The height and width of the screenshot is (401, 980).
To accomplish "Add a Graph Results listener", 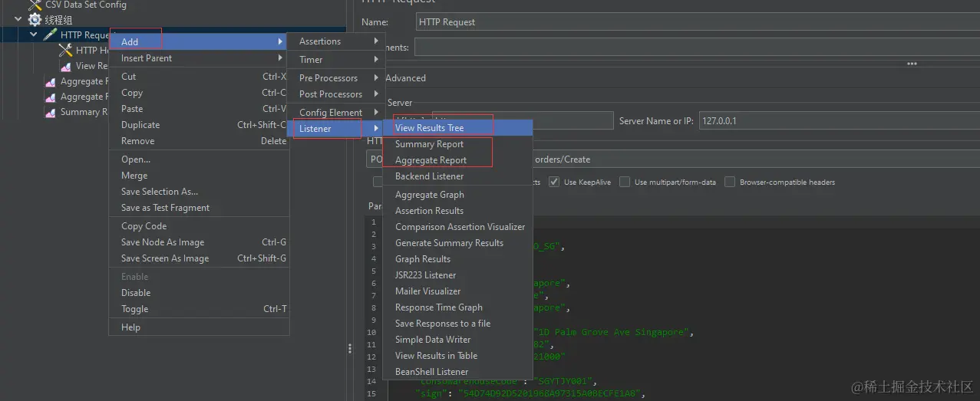I will (x=458, y=259).
